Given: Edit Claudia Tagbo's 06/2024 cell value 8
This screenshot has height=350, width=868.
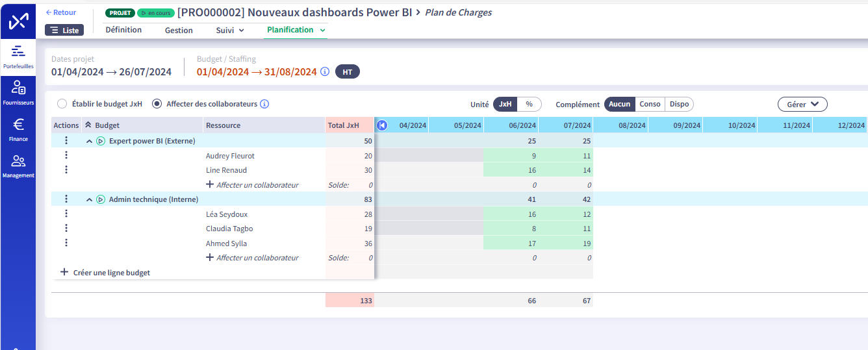Looking at the screenshot, I should 511,229.
